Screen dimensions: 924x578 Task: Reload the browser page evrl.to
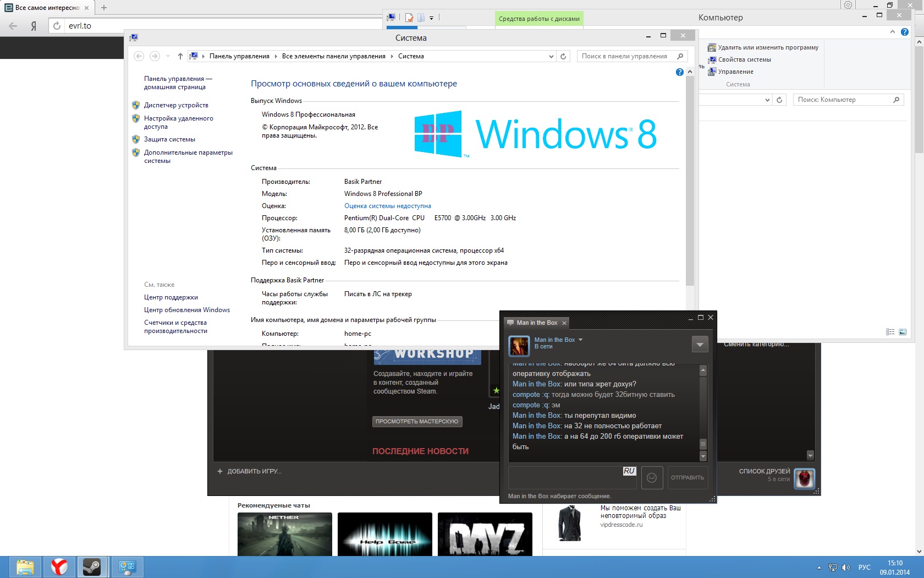[x=57, y=26]
